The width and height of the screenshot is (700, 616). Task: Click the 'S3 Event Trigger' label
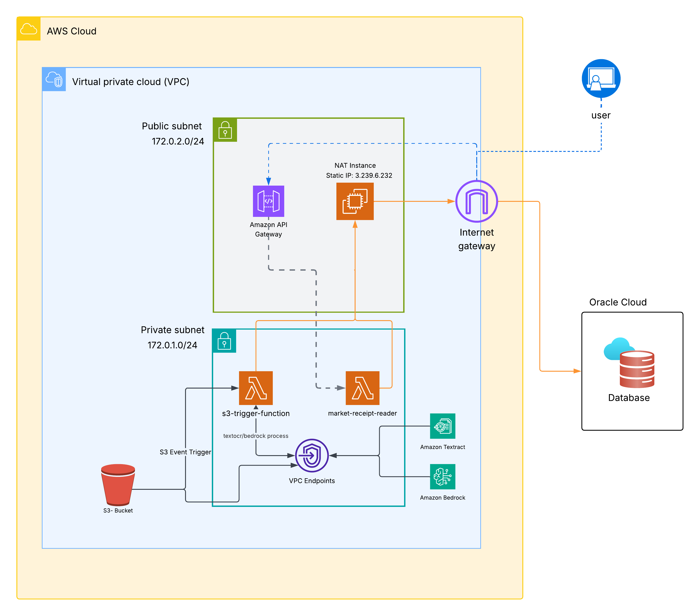[x=185, y=452]
